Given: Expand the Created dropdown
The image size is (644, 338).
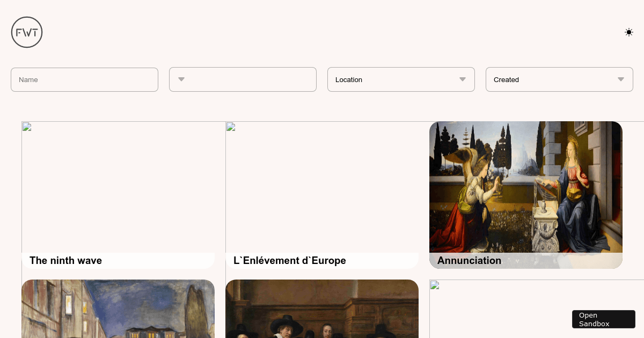Looking at the screenshot, I should (x=559, y=79).
